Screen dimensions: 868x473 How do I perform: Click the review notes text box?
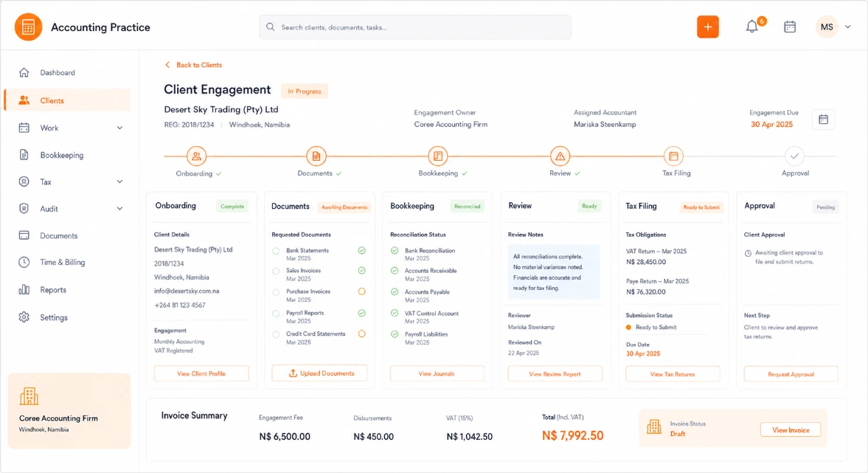click(554, 272)
